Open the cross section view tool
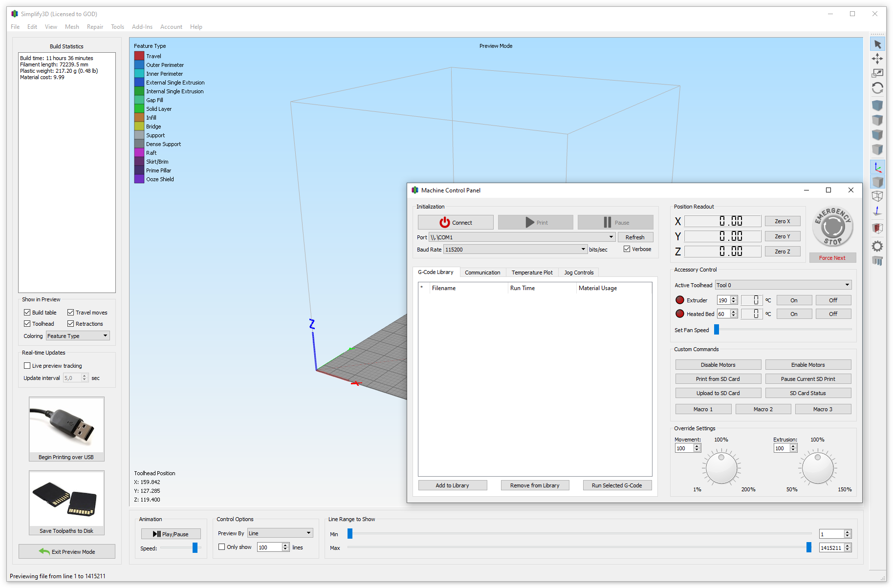The image size is (893, 588). tap(877, 229)
